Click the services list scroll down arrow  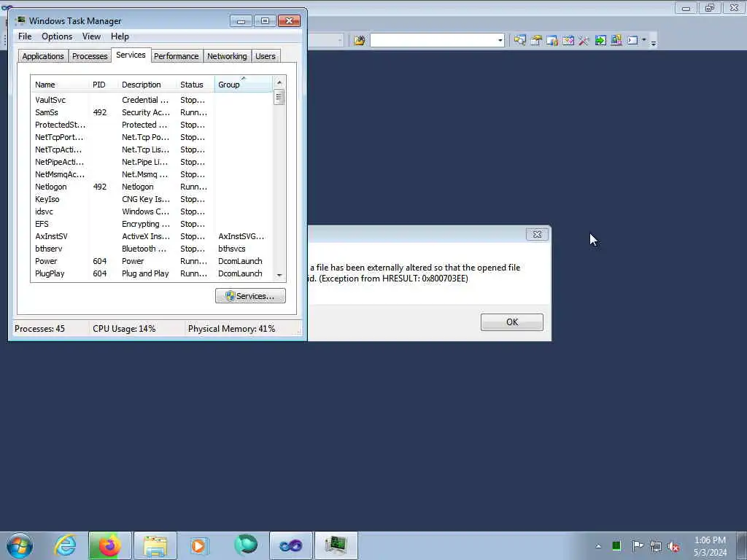[279, 275]
